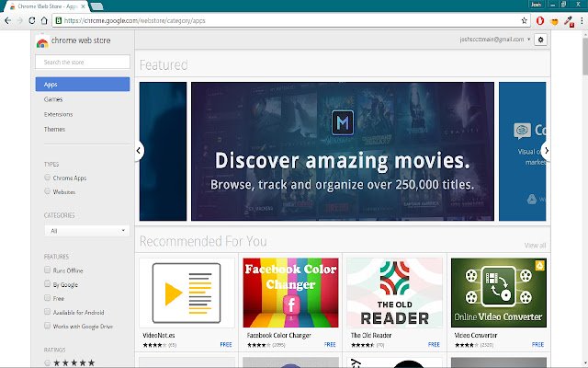The height and width of the screenshot is (368, 588).
Task: Click View all for recommendations
Action: coord(535,246)
